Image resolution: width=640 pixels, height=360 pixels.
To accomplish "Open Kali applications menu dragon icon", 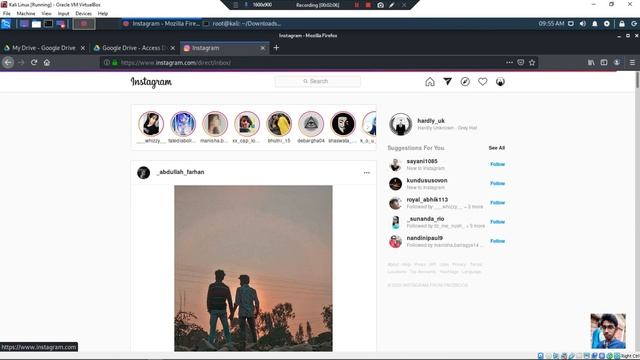I will point(6,24).
